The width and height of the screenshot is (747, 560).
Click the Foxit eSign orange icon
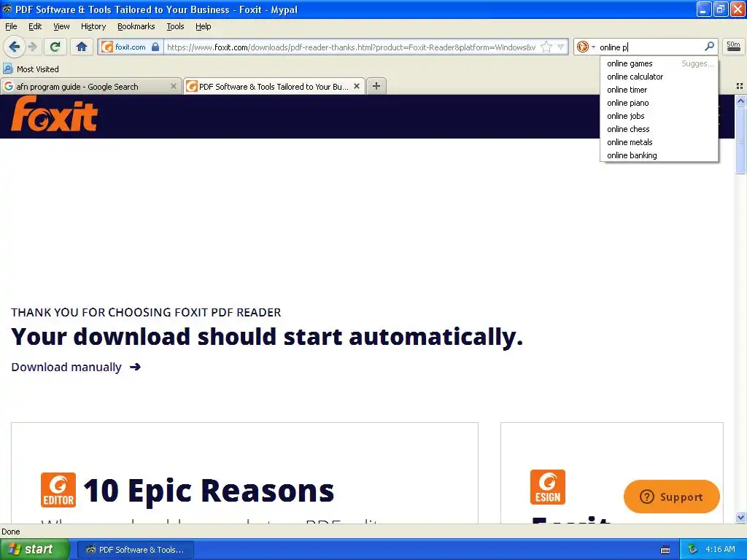click(548, 486)
